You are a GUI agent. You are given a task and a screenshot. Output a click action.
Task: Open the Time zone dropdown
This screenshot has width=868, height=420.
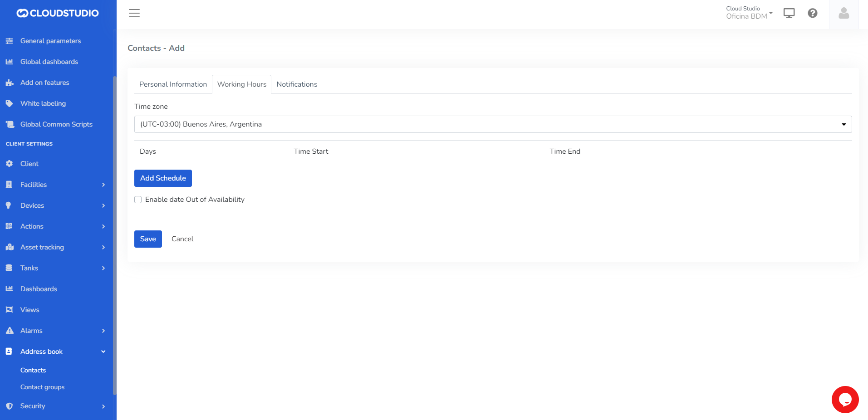tap(493, 124)
